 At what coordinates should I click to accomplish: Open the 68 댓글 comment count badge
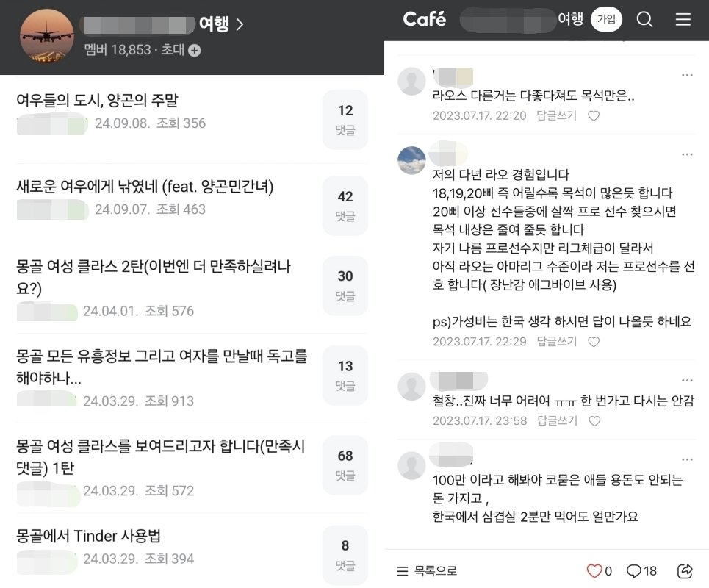(345, 465)
